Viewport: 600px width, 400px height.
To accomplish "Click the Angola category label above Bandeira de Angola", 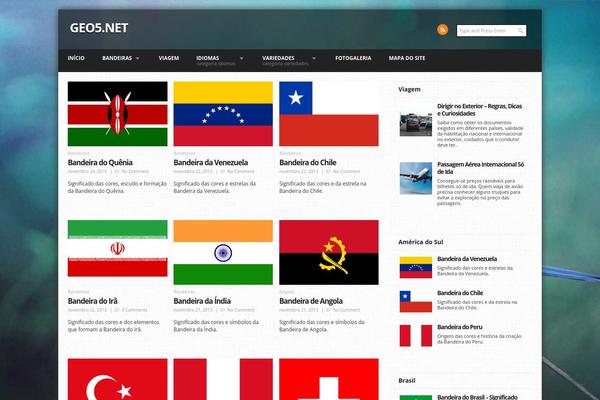I will coord(287,292).
